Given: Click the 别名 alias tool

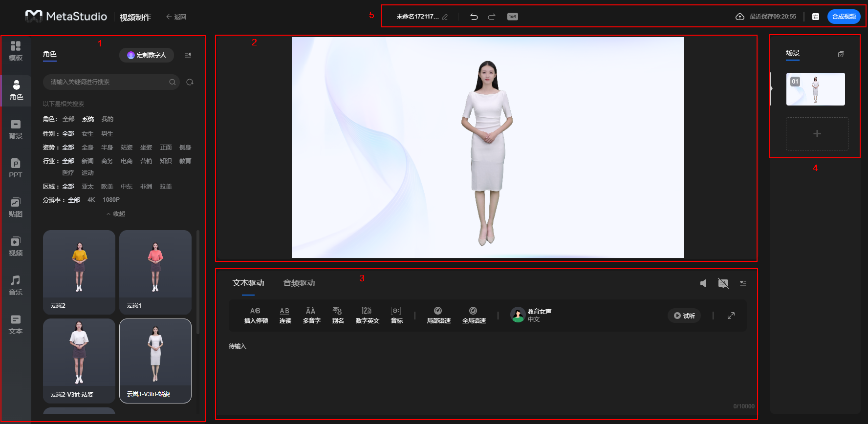Looking at the screenshot, I should [338, 316].
